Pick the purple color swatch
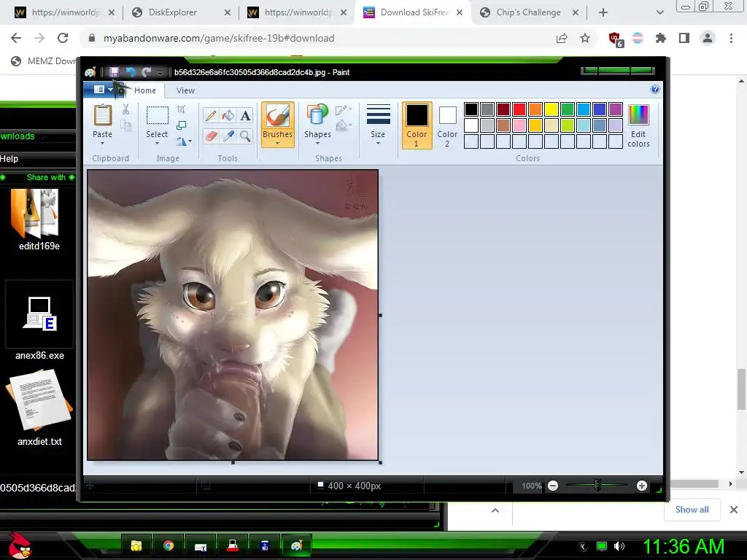Screen dimensions: 747x560 [616, 109]
